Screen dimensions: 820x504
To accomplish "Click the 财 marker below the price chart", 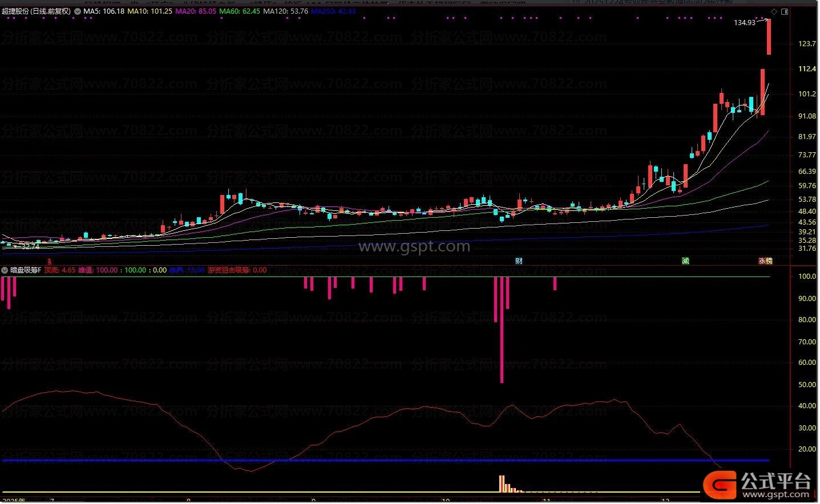I will [519, 261].
